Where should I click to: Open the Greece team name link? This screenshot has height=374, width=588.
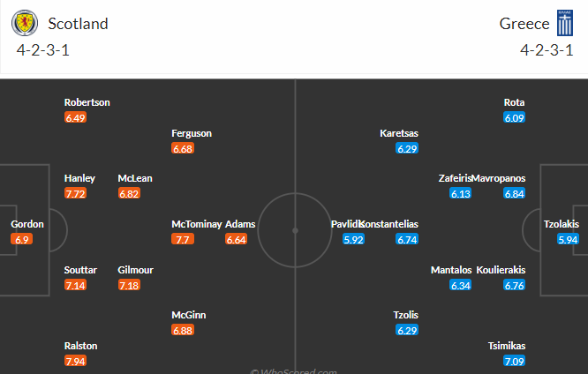click(524, 24)
